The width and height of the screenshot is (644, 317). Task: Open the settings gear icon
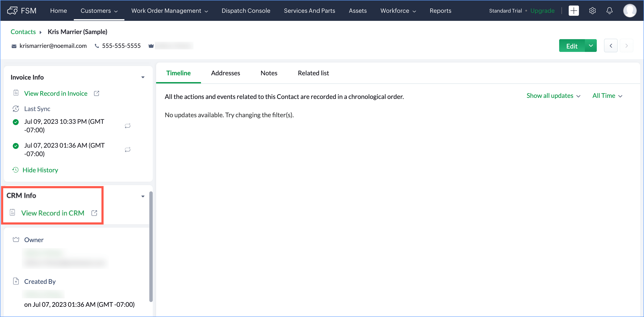point(592,11)
